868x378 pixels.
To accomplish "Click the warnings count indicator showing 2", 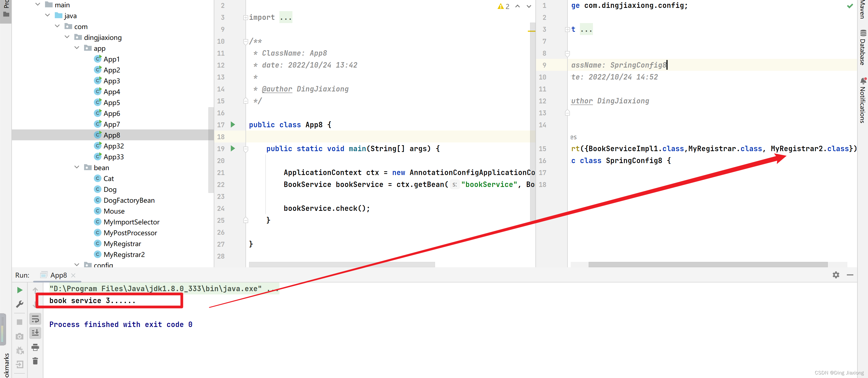I will click(502, 5).
